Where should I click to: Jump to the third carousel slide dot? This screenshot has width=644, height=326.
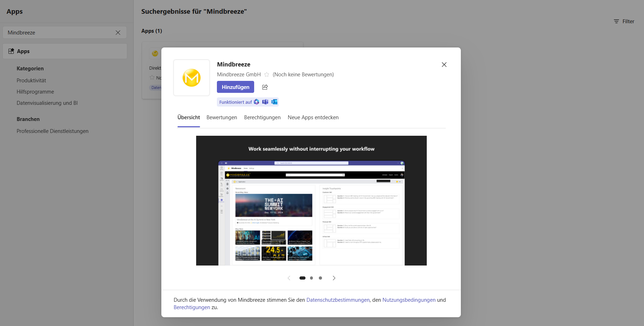click(320, 278)
